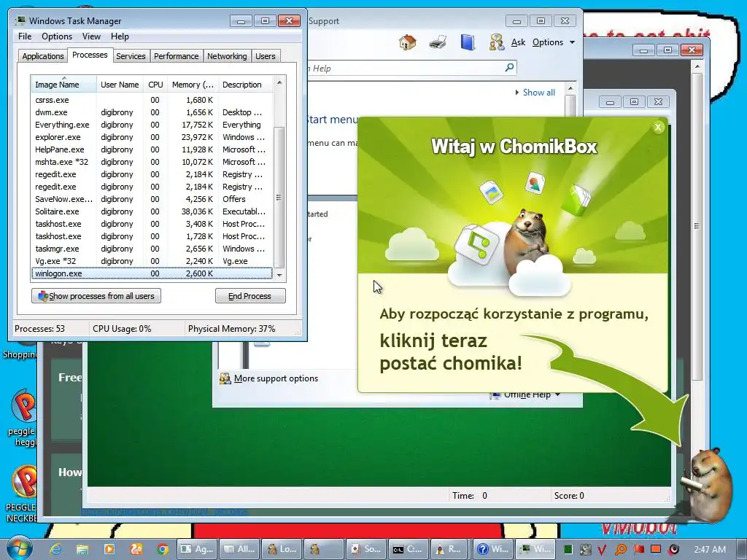Switch to the Solitaire taskbar button

pyautogui.click(x=366, y=549)
